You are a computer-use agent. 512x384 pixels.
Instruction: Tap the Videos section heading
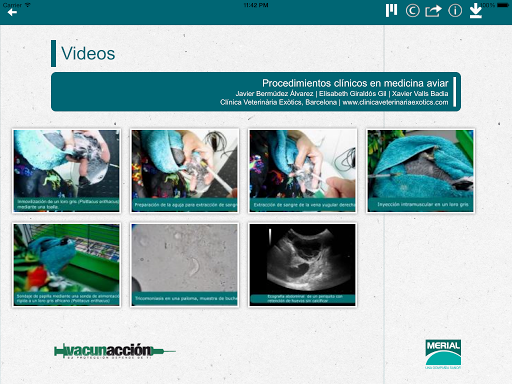[x=88, y=54]
